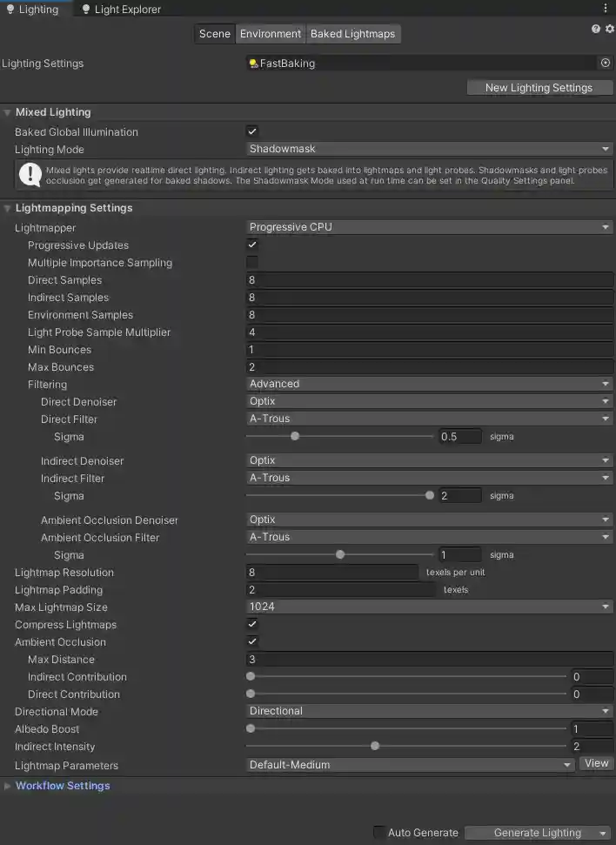Click the Light Explorer tab icon

point(84,10)
